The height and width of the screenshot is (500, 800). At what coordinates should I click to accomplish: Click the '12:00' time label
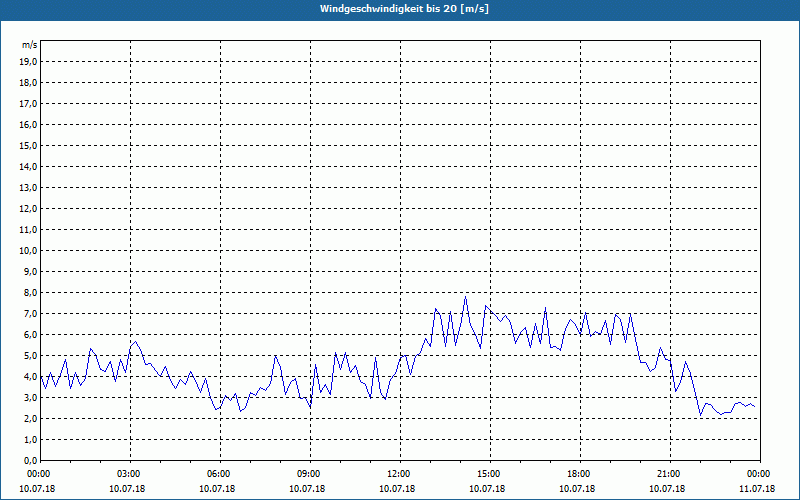(x=397, y=474)
